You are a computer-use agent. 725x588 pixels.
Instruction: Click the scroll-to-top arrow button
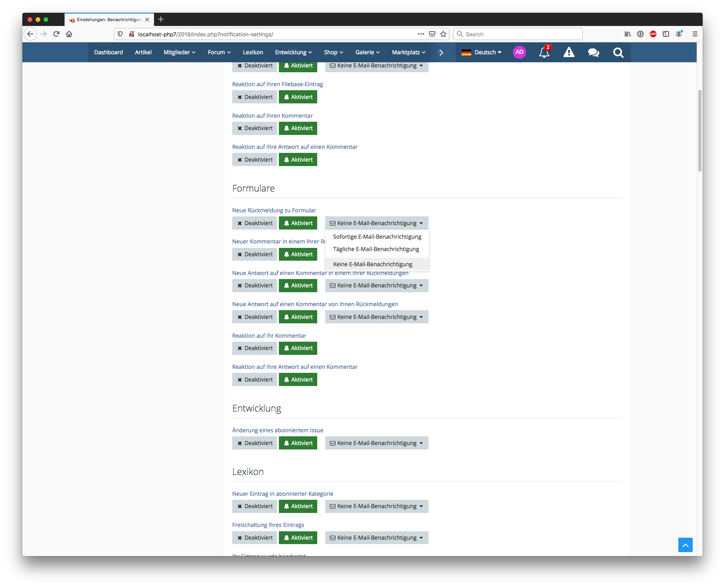(x=685, y=545)
